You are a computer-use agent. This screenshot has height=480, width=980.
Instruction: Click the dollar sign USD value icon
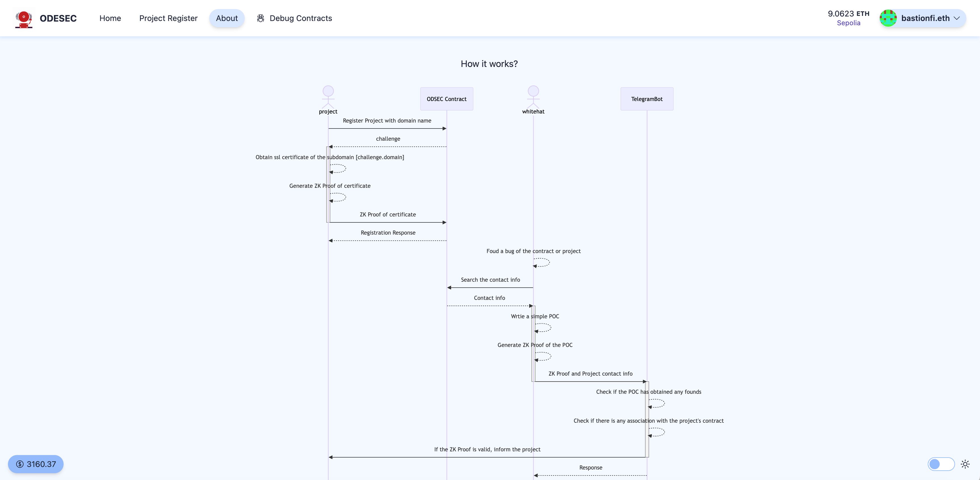click(19, 464)
